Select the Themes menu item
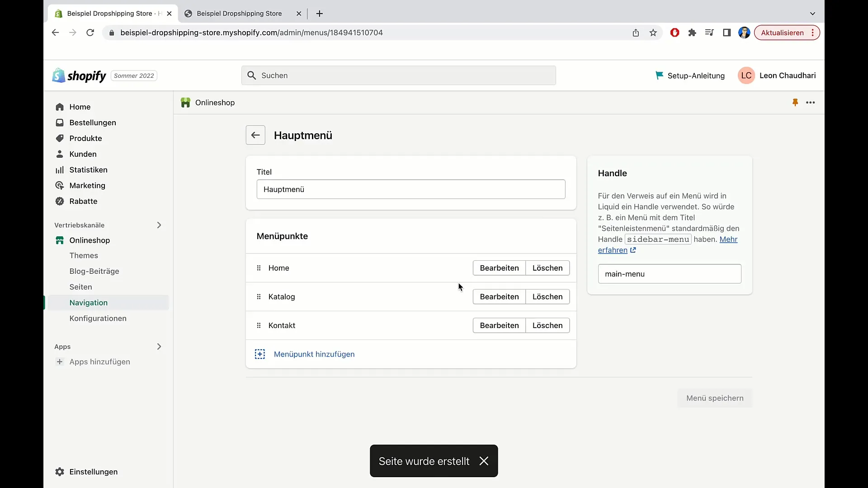The width and height of the screenshot is (868, 488). pos(84,255)
